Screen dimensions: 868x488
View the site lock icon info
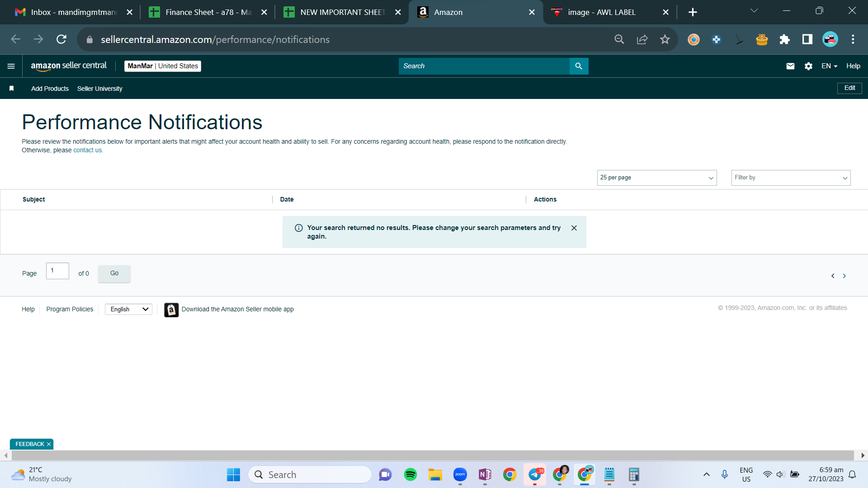[90, 40]
